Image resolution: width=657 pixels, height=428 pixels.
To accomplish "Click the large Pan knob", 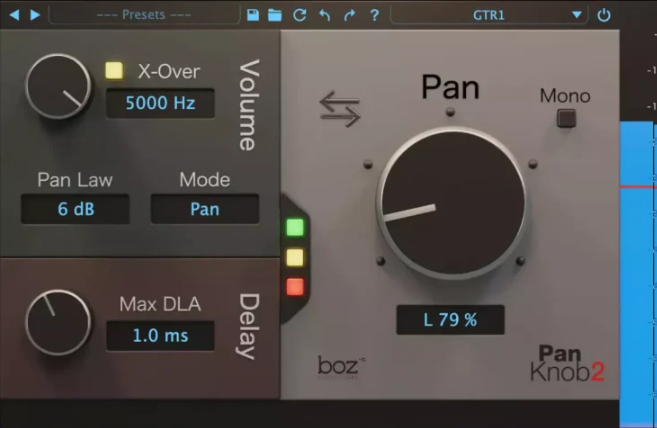I will point(452,203).
